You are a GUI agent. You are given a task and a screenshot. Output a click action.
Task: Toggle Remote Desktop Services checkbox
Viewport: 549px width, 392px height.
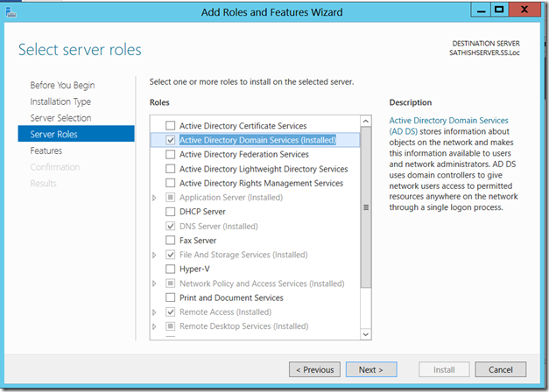pos(171,326)
